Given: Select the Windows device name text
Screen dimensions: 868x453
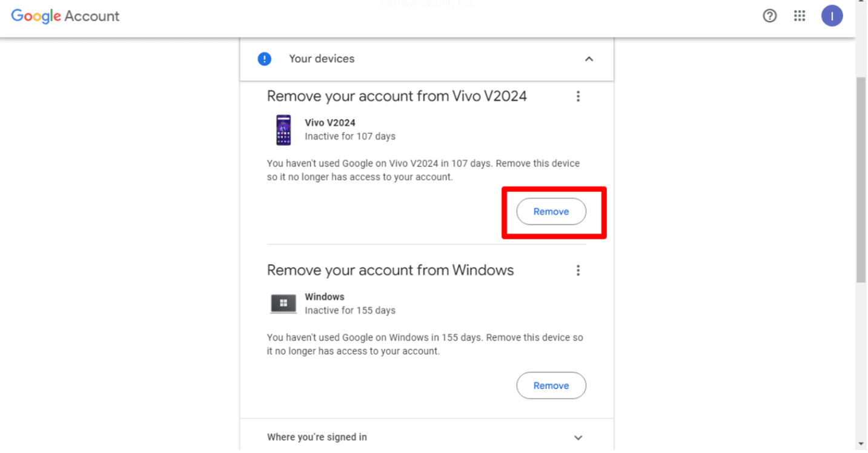Looking at the screenshot, I should (325, 297).
